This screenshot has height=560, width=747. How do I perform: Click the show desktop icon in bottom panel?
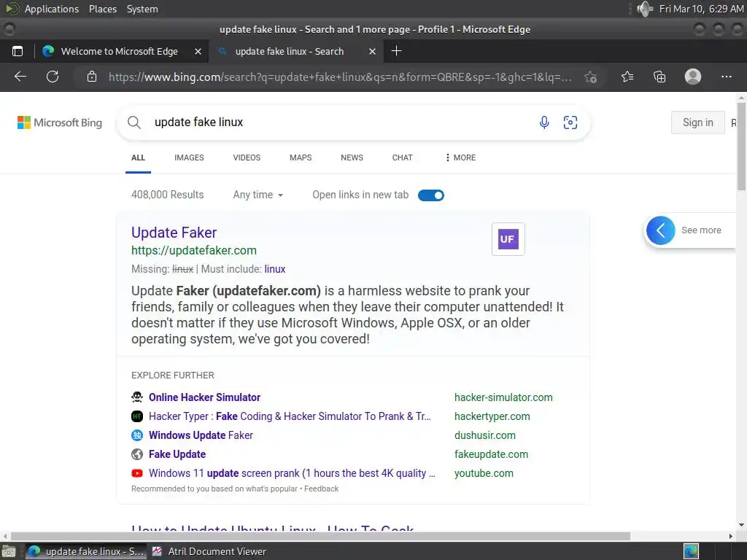[x=9, y=551]
